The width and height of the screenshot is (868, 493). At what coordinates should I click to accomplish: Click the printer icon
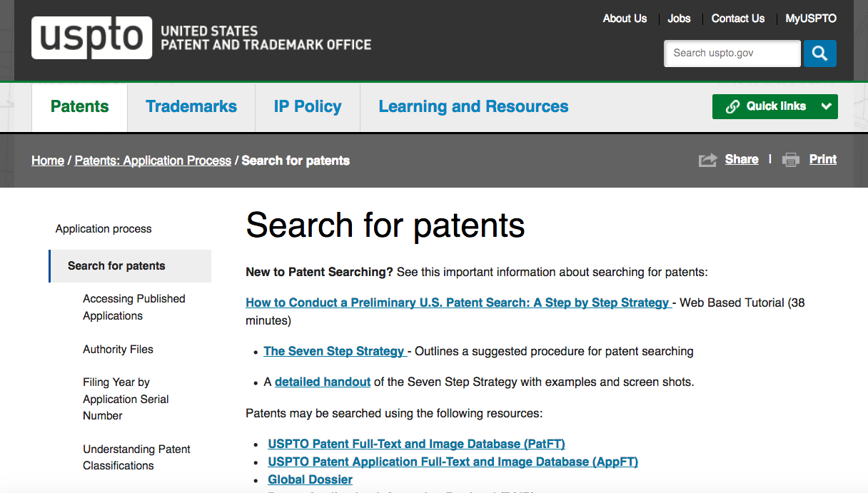tap(791, 160)
